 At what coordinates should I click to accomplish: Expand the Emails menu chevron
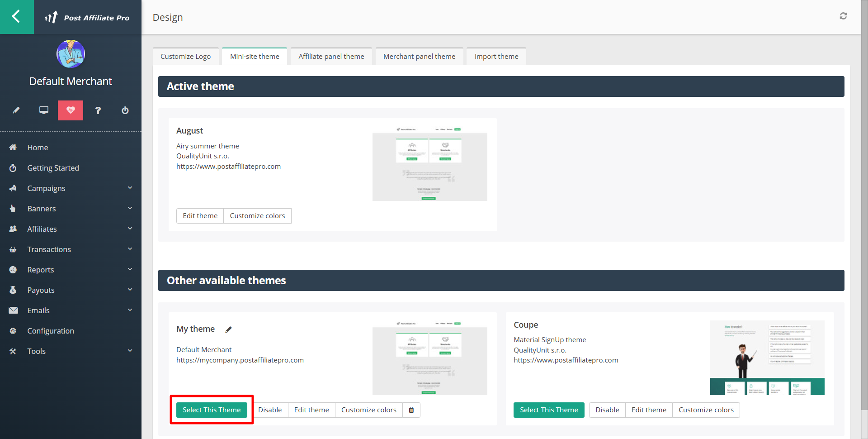coord(130,310)
